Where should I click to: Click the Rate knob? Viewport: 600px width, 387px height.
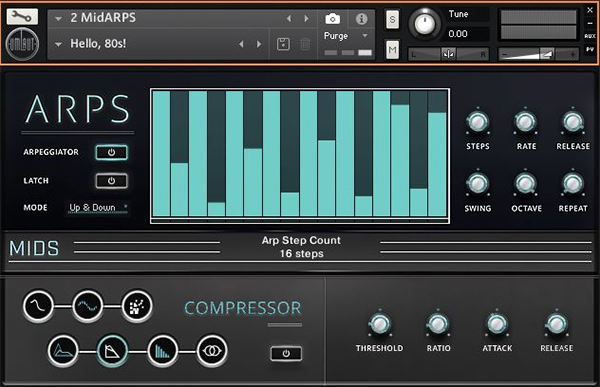[x=525, y=122]
